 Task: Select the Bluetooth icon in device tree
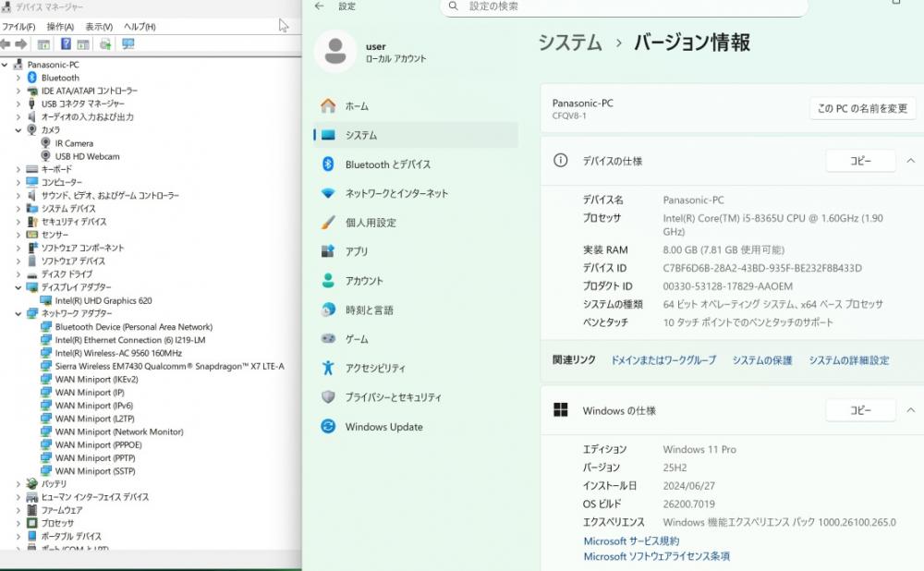pos(32,78)
